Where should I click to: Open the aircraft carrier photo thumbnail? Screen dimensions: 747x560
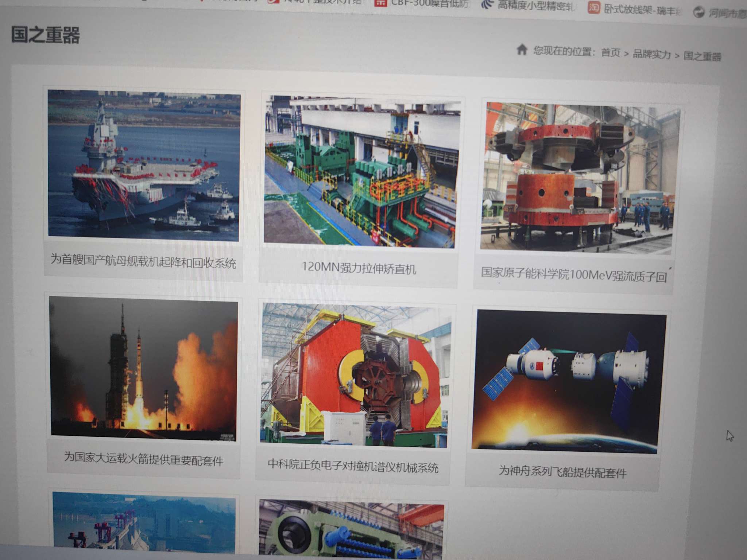tap(144, 165)
